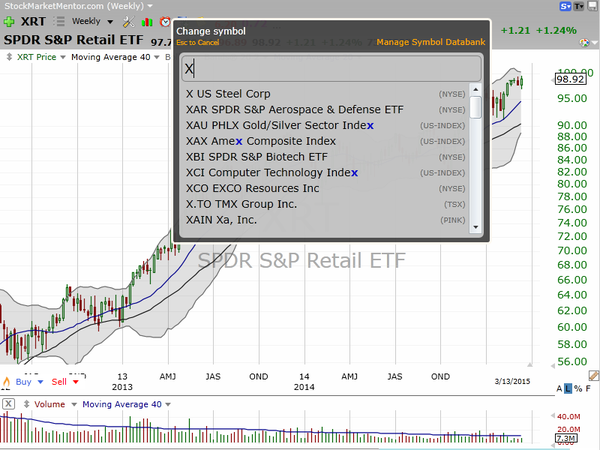Expand the XRT Price dropdown arrow
The image size is (600, 450).
tap(63, 57)
